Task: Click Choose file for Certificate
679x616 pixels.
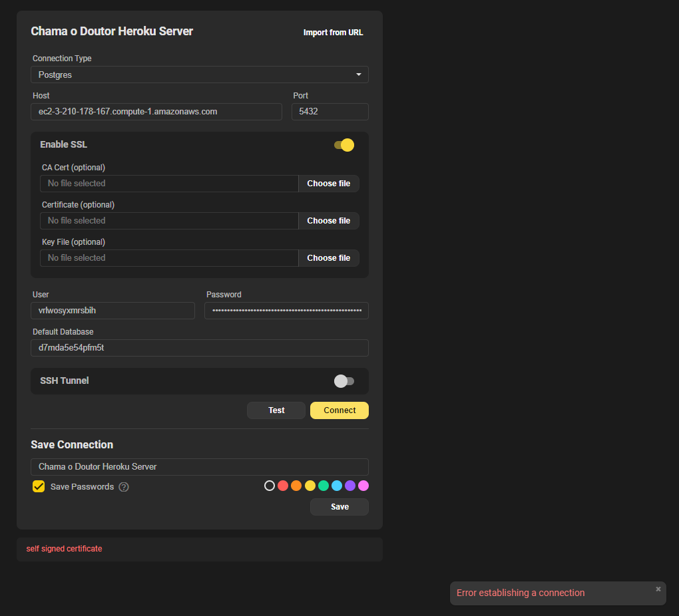Action: (x=328, y=220)
